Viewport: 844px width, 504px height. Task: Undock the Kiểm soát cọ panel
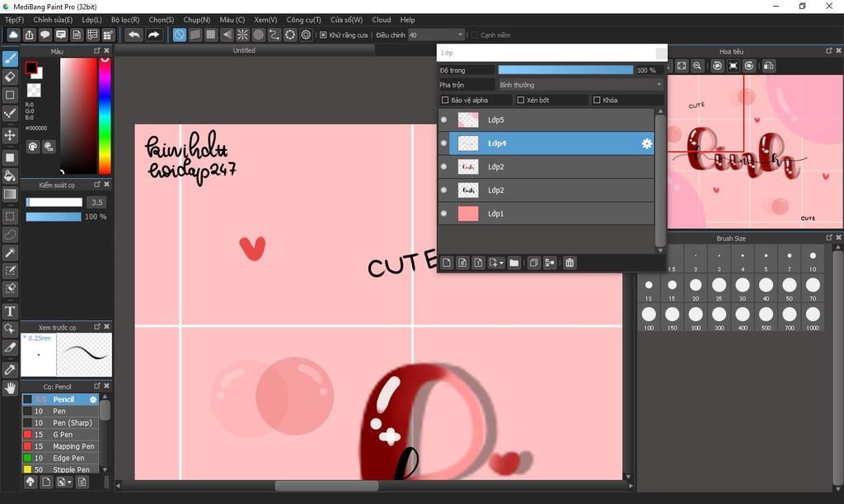97,184
